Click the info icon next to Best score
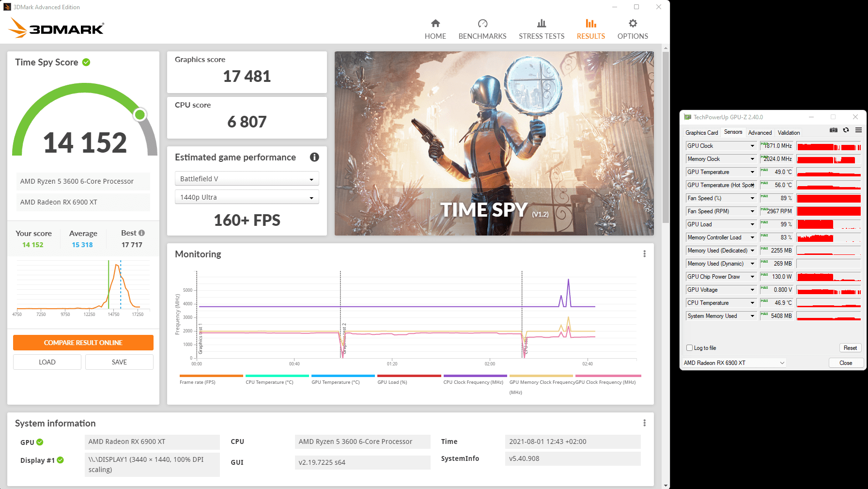Screen dimensions: 868x489 click(x=142, y=233)
